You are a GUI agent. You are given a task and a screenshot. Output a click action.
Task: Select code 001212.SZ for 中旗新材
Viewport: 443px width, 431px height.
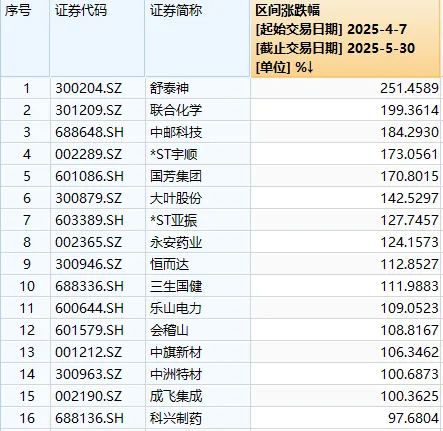coord(89,352)
